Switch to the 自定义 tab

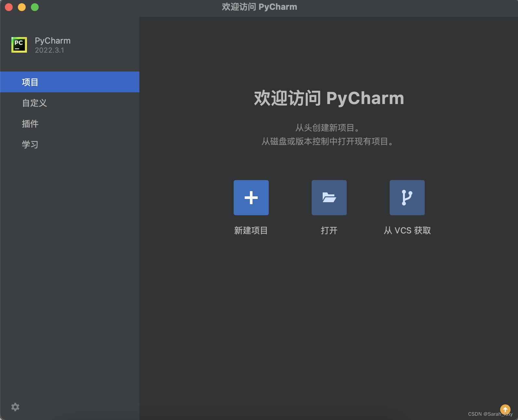70,103
